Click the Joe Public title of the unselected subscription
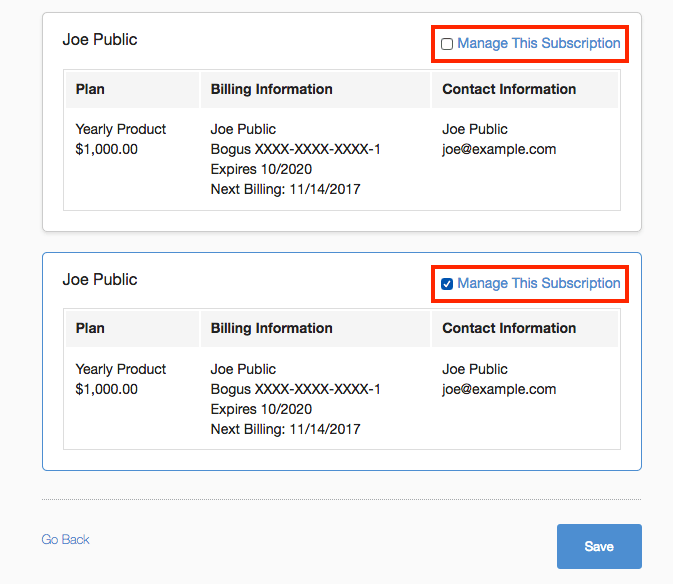Screen dimensions: 673x584 [100, 40]
